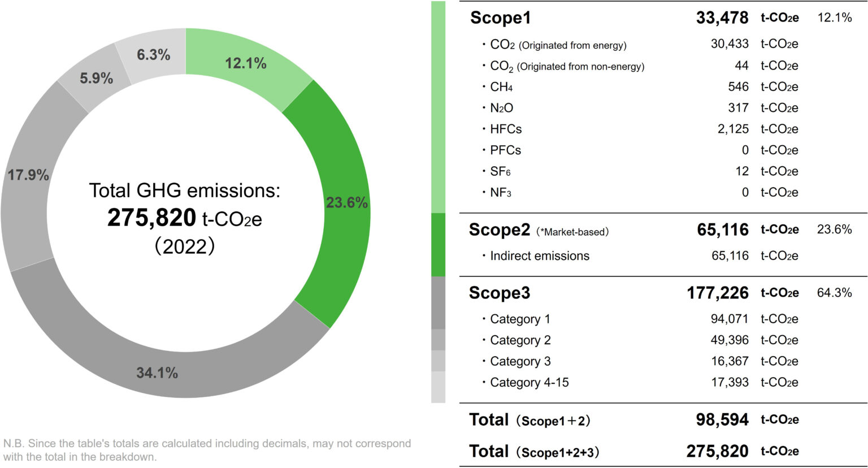Click the Scope1 heading in the table
The image size is (868, 468).
click(x=501, y=18)
